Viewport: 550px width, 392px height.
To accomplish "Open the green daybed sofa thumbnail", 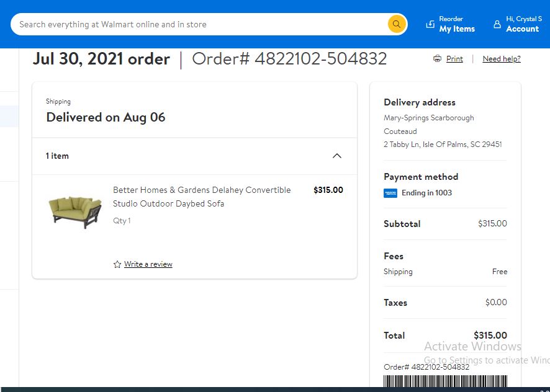I will tap(75, 212).
